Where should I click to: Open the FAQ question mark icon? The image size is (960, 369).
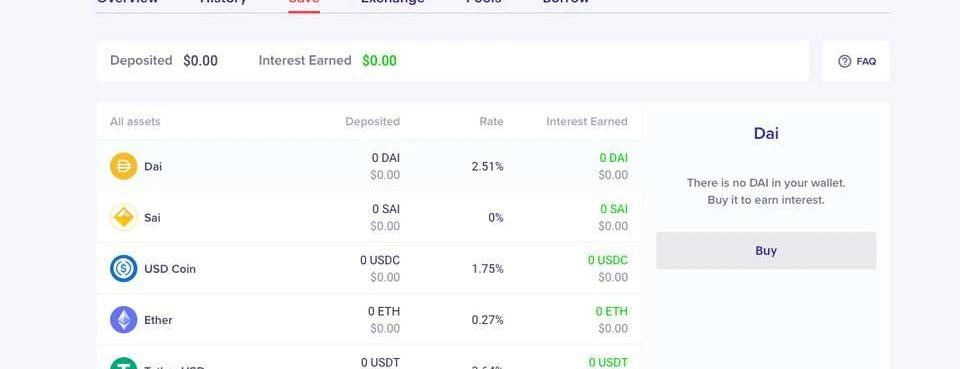845,61
